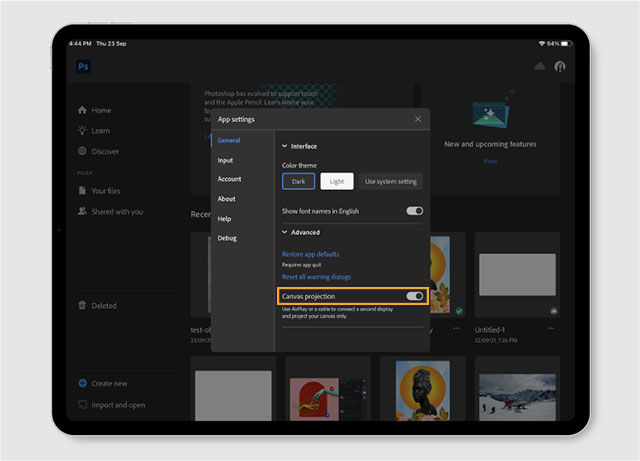Open the cloud sync status icon
Screen dimensions: 640x461
click(540, 66)
